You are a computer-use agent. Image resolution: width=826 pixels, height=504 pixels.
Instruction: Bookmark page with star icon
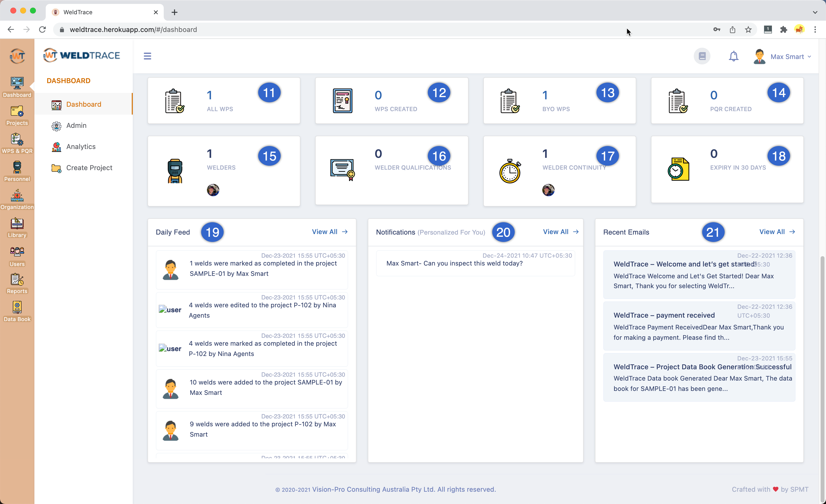(748, 30)
